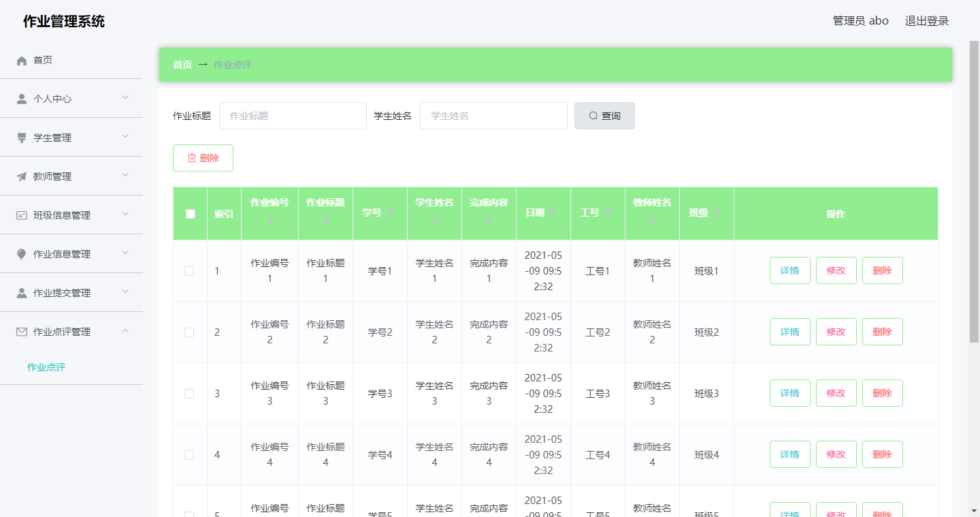
Task: Click 删除 for row 3
Action: 882,393
